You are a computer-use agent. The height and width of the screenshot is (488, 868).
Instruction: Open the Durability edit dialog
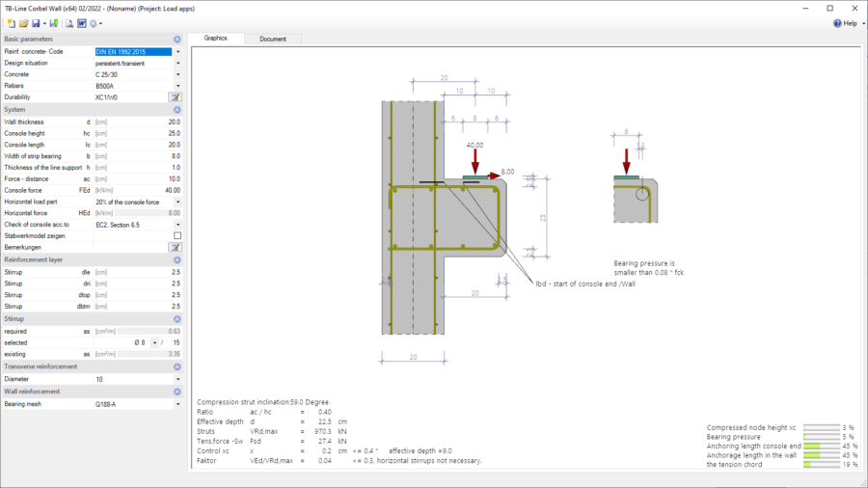176,97
